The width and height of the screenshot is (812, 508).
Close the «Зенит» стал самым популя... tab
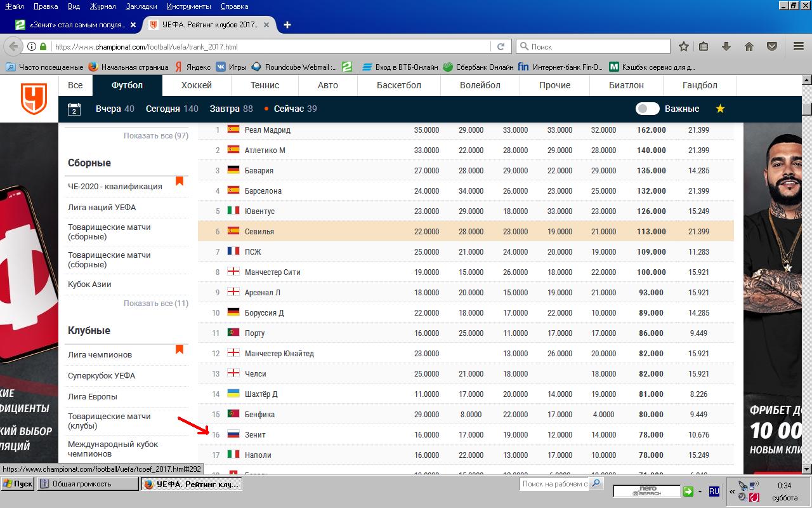click(x=133, y=25)
